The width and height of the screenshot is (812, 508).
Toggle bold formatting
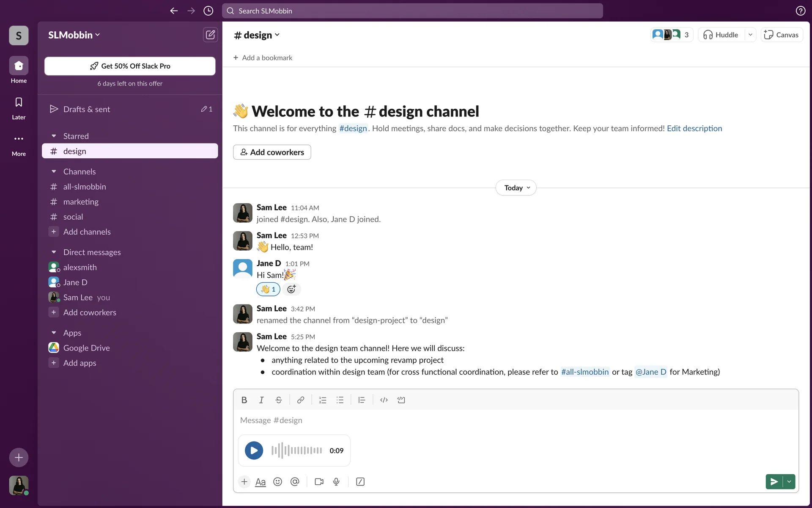pyautogui.click(x=244, y=400)
